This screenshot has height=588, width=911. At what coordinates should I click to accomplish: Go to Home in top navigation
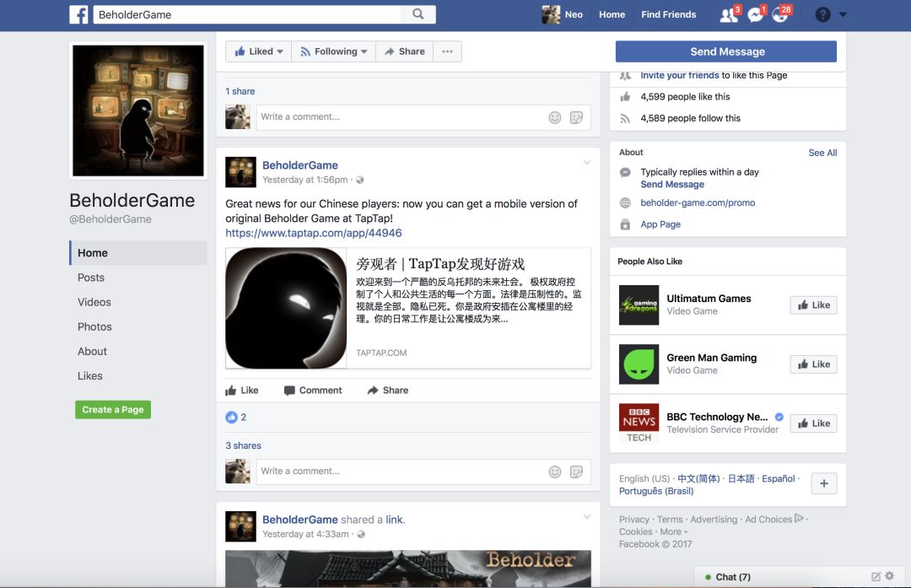612,14
